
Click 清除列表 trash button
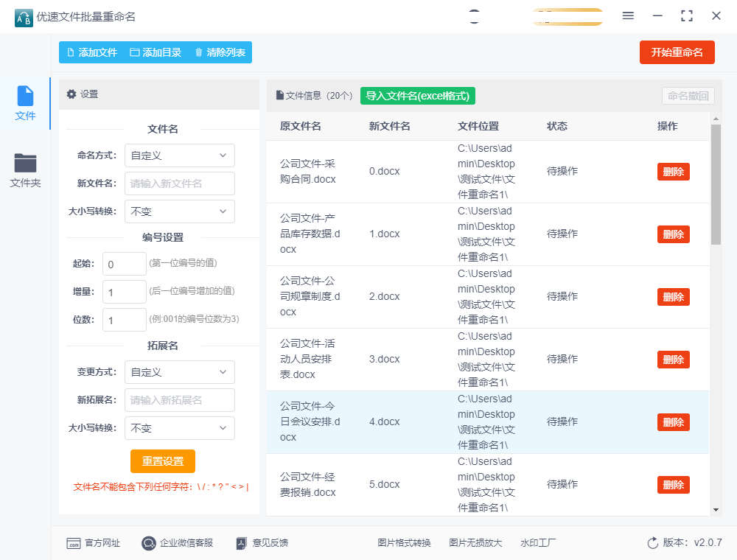click(220, 52)
